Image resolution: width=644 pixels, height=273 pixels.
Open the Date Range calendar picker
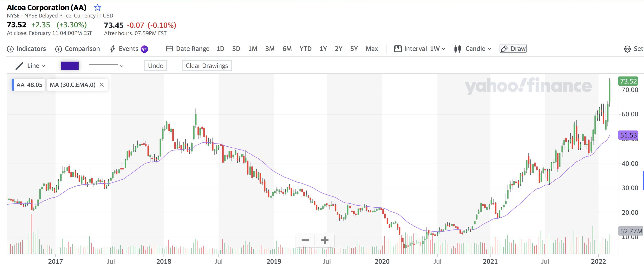pos(188,49)
